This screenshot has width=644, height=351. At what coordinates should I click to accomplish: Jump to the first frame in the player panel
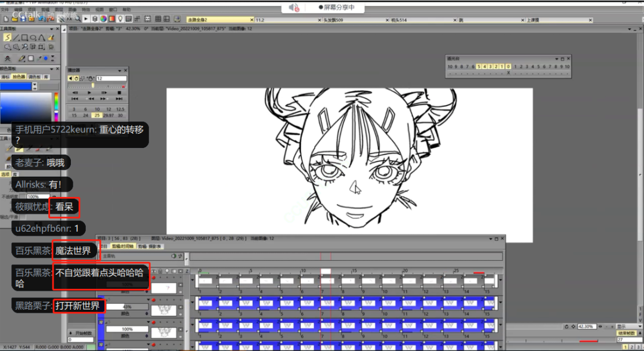coord(75,99)
